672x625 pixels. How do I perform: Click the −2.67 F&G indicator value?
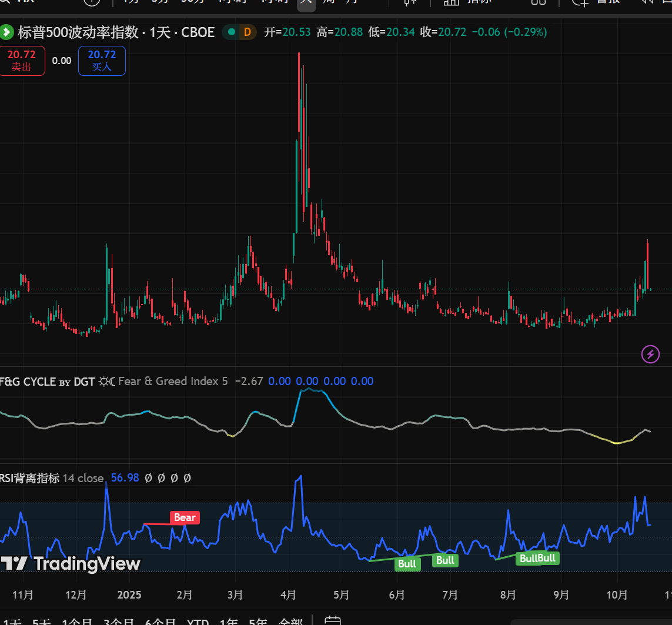(x=249, y=381)
